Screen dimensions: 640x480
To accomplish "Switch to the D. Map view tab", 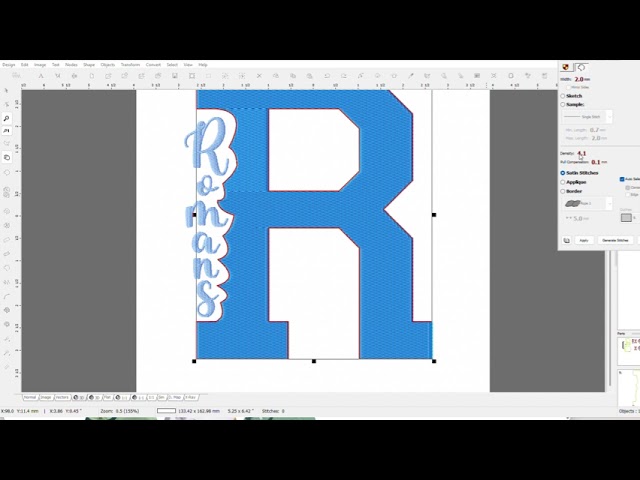I will (x=175, y=397).
